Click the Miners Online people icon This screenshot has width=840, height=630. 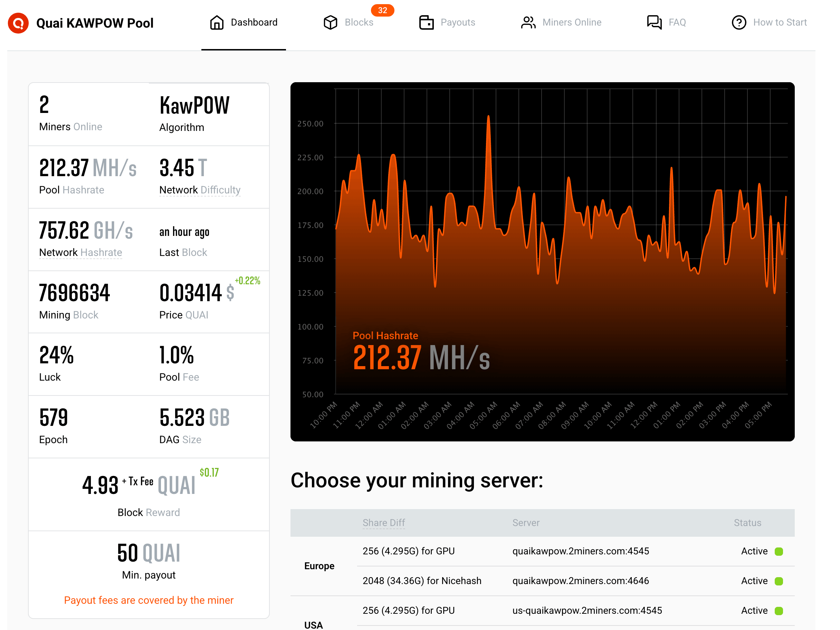[528, 23]
